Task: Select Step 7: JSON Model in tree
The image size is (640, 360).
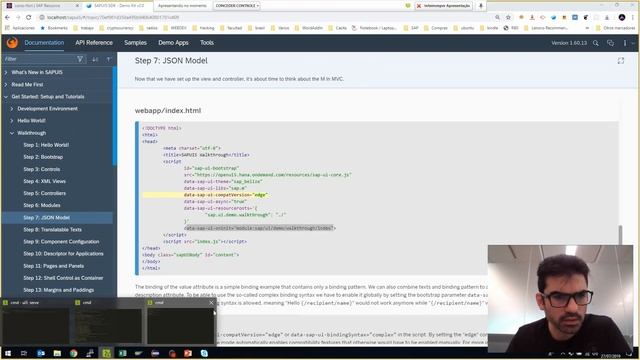Action: 57,218
